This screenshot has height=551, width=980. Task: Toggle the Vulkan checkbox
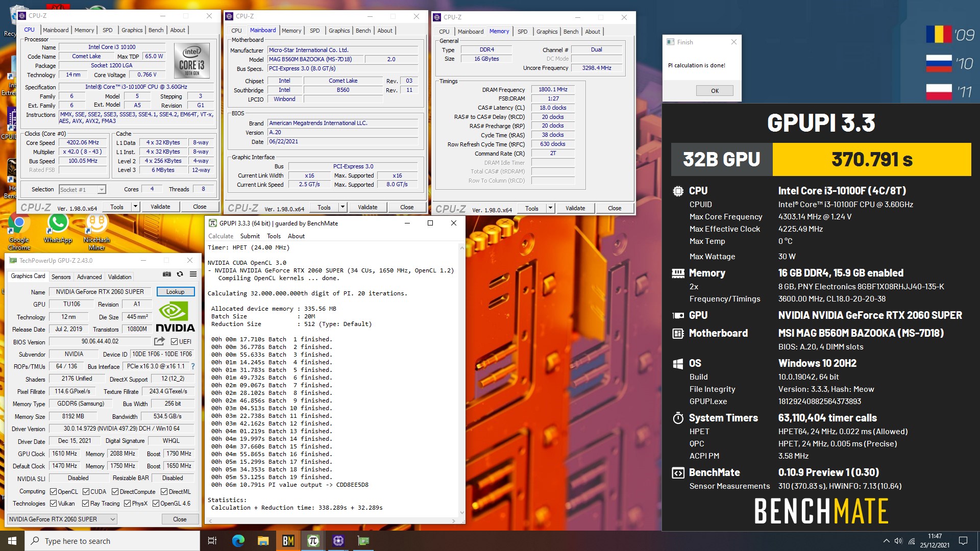53,504
